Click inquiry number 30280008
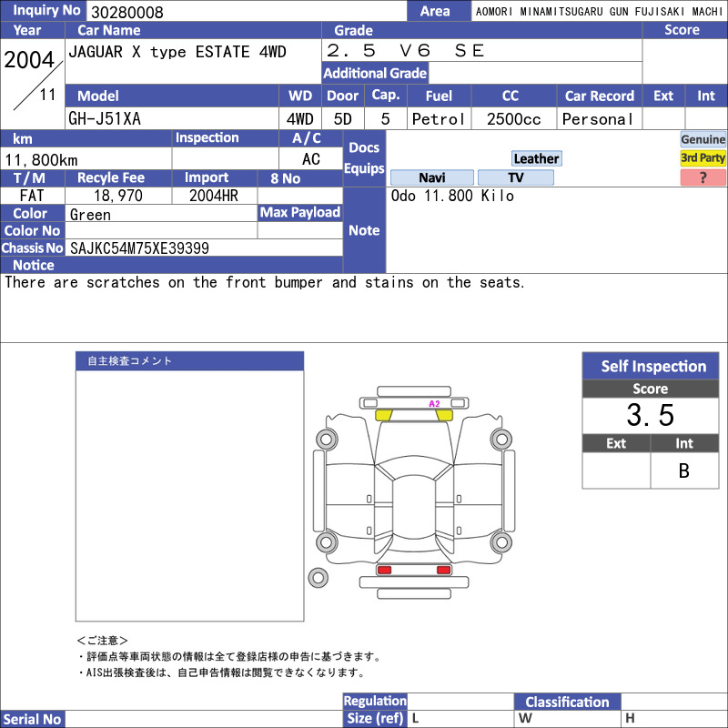The width and height of the screenshot is (728, 728). (127, 13)
